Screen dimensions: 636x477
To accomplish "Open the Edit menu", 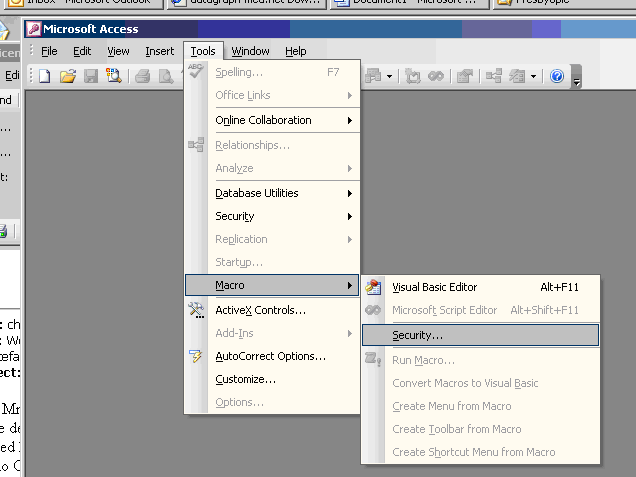I will click(82, 51).
